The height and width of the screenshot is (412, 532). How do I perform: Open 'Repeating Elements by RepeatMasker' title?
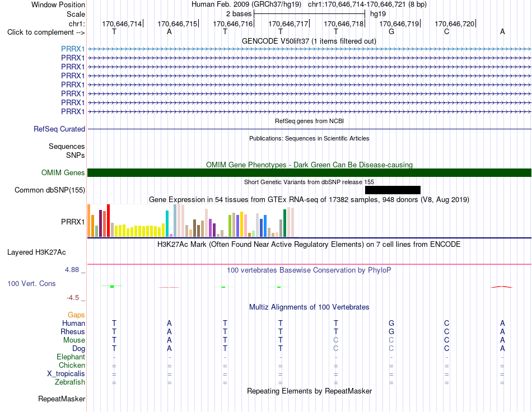coord(309,391)
